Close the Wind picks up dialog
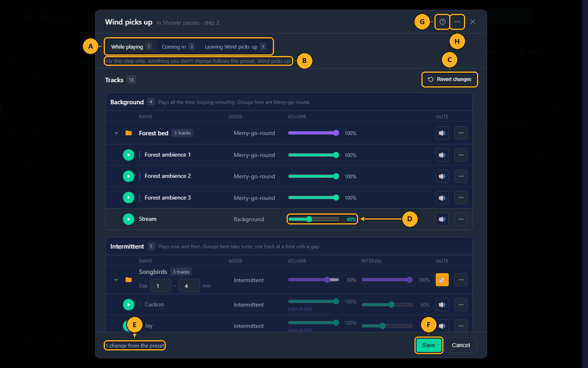The width and height of the screenshot is (588, 368). click(472, 22)
